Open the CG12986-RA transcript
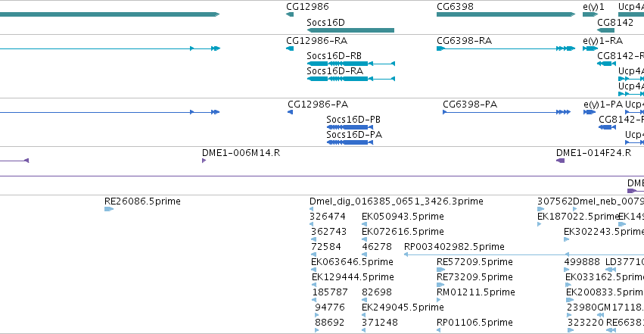Screen dimensions: 644x334 (x=290, y=48)
